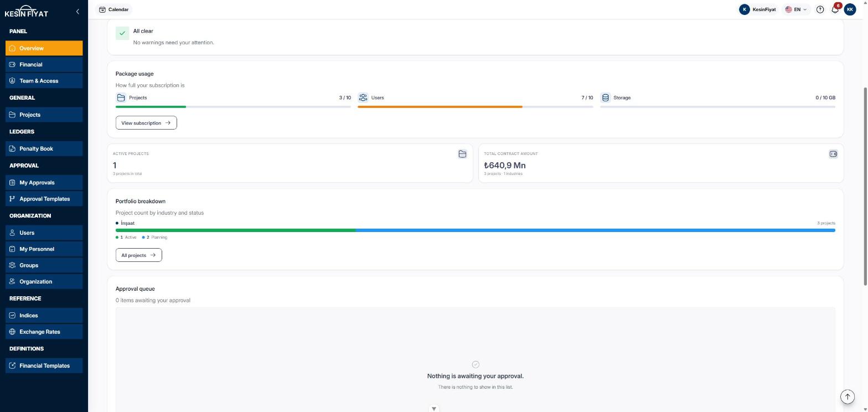The height and width of the screenshot is (412, 868).
Task: Click the İnşaat industry label
Action: (127, 223)
